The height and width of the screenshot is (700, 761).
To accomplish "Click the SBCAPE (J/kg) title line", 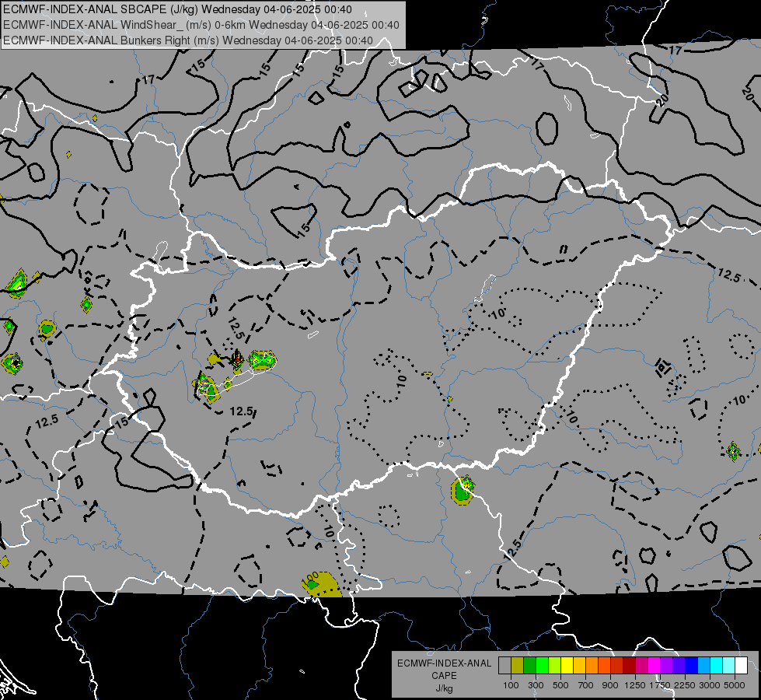I will 177,9.
